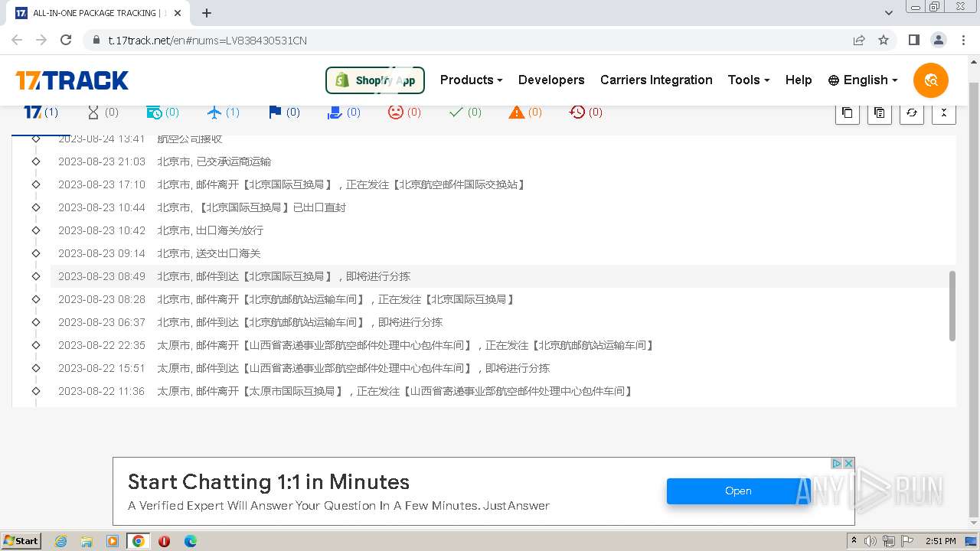Open the Help link
Viewport: 980px width, 551px height.
pos(799,80)
